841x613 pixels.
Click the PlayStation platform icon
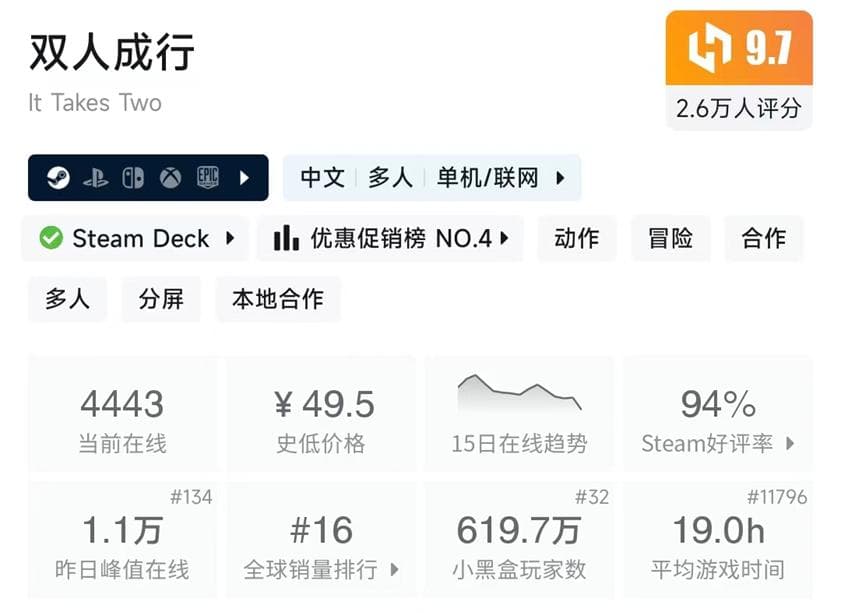click(x=96, y=178)
